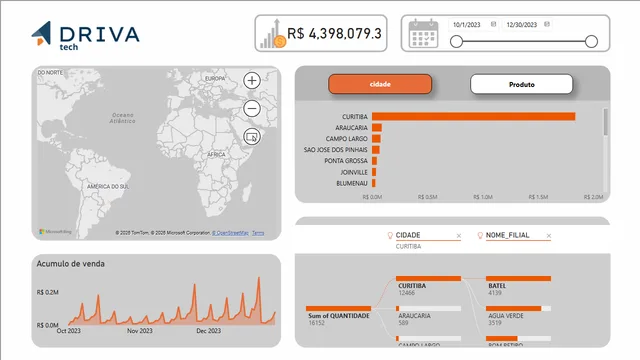This screenshot has width=640, height=360.
Task: Click the EUROPA label on map
Action: click(215, 78)
